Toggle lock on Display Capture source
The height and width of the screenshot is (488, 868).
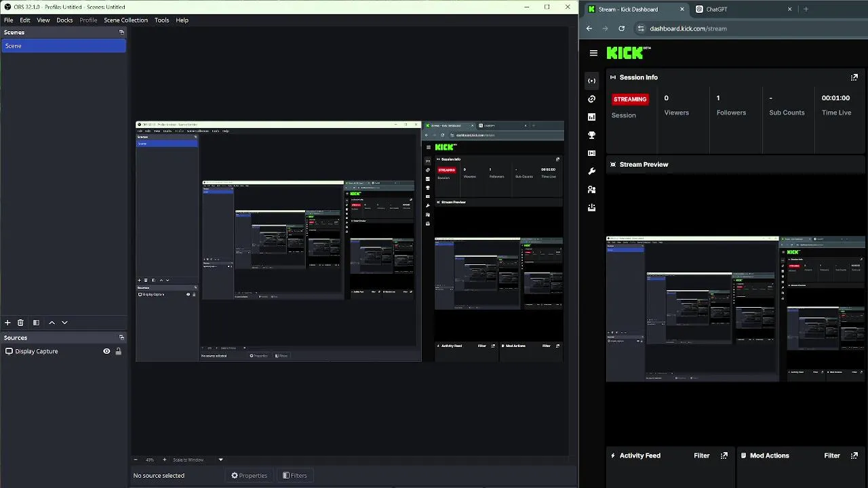(118, 351)
